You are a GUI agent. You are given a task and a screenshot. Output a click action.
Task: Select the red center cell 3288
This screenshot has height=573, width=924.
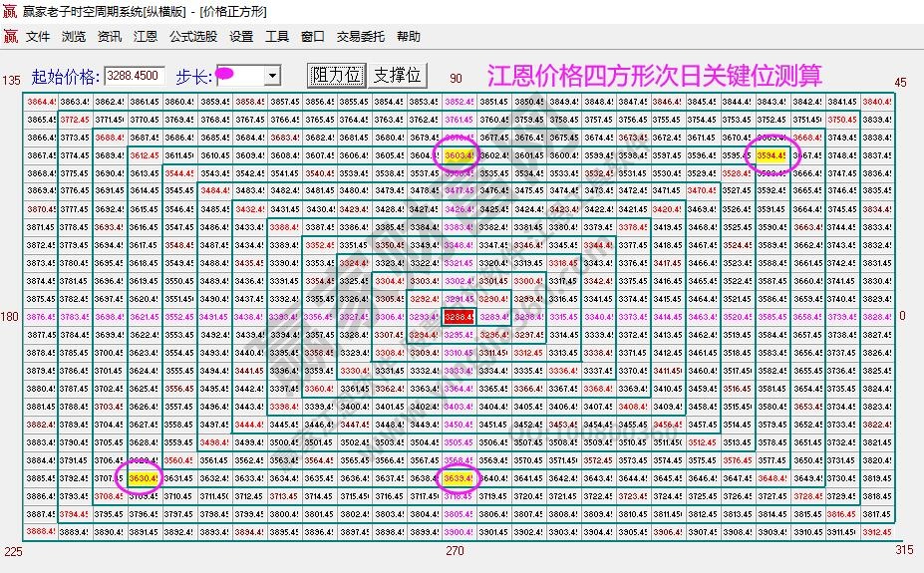click(x=458, y=316)
